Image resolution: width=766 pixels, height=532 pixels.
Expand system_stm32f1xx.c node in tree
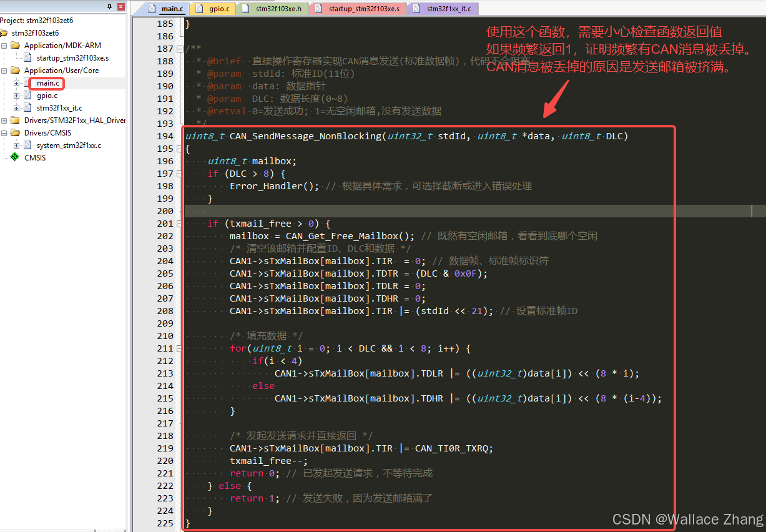[x=17, y=145]
